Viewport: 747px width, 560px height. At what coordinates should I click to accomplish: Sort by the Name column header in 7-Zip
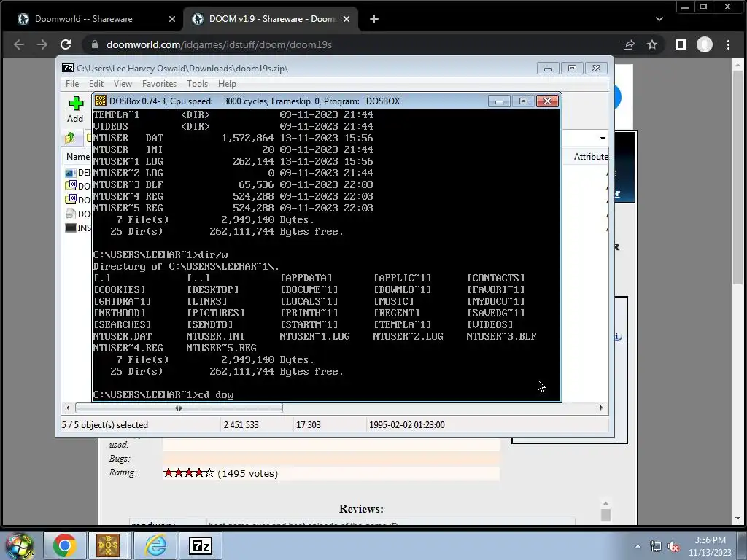point(76,157)
